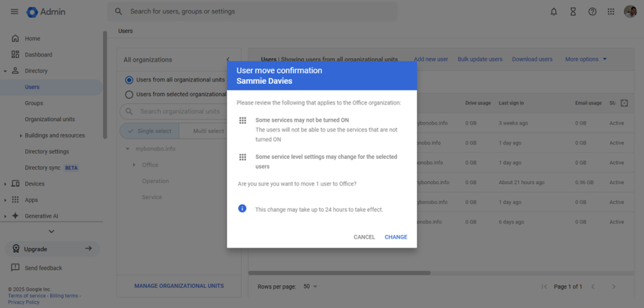Collapse the mybonobo.info organization tree
This screenshot has width=644, height=308.
[128, 149]
